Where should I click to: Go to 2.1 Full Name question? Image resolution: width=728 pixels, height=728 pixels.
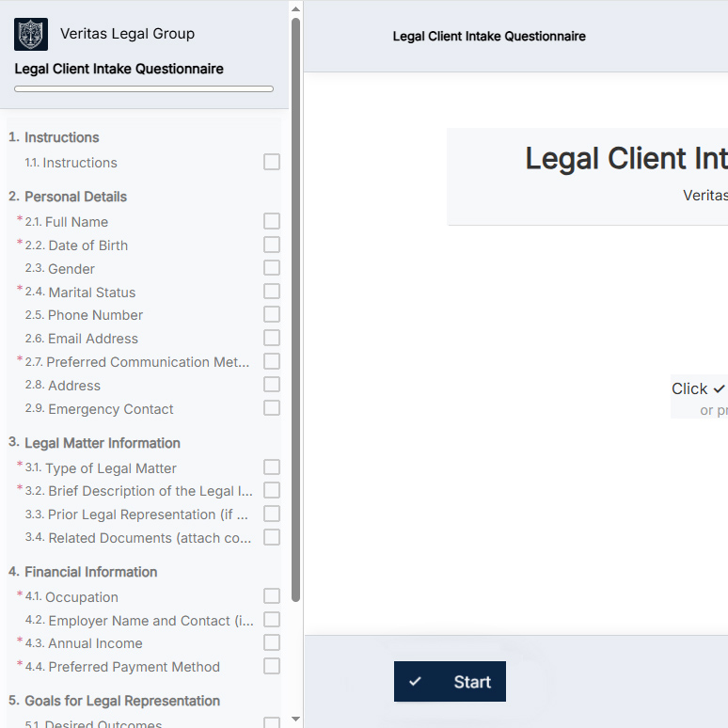(x=67, y=222)
